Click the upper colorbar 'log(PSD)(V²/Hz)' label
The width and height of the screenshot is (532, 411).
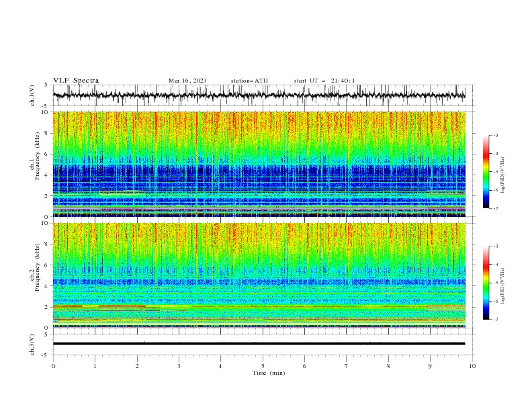[502, 175]
